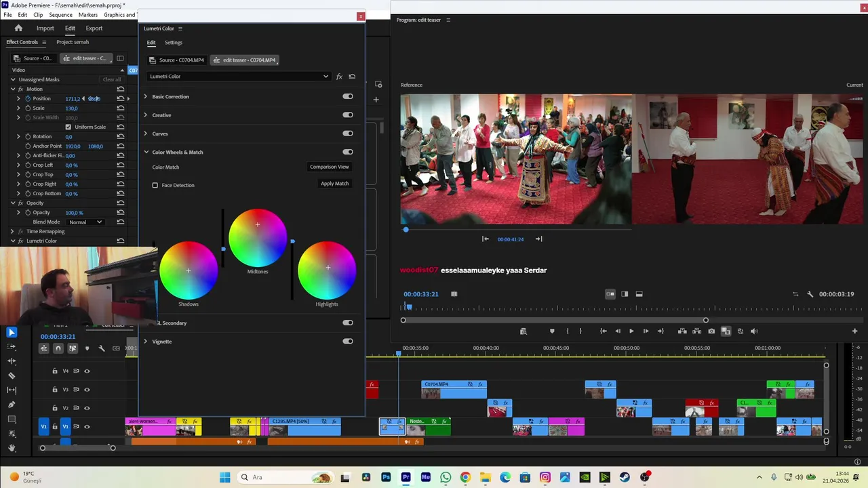The height and width of the screenshot is (488, 868).
Task: Select the Slip tool
Action: tap(12, 390)
